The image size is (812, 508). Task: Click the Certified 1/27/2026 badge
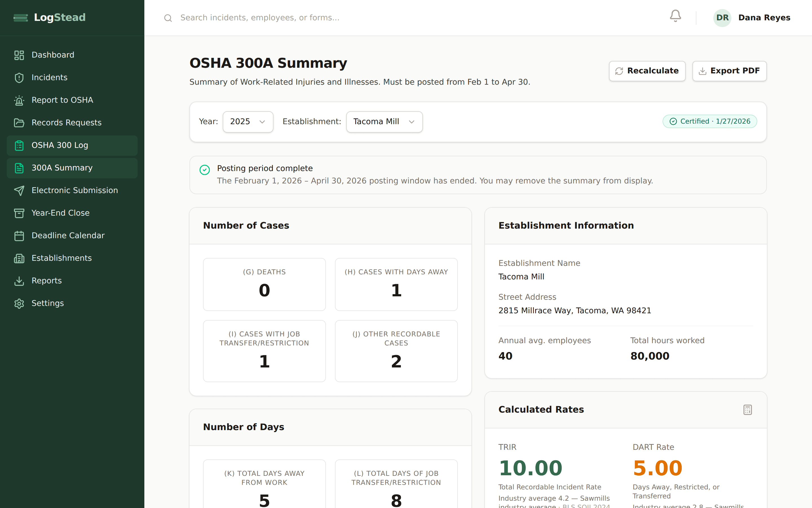click(710, 121)
